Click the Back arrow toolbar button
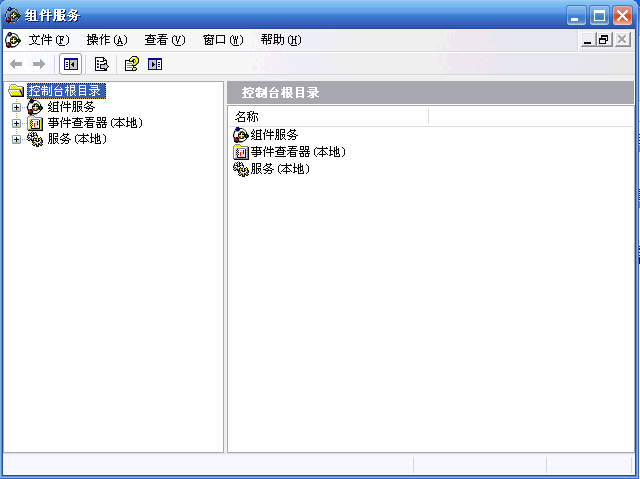Screen dimensions: 640x479 pos(16,64)
